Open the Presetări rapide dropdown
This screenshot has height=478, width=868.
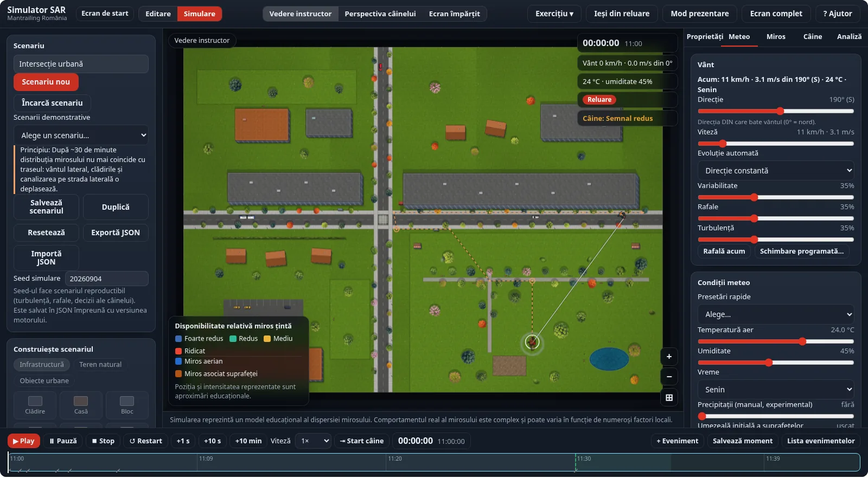pos(776,314)
